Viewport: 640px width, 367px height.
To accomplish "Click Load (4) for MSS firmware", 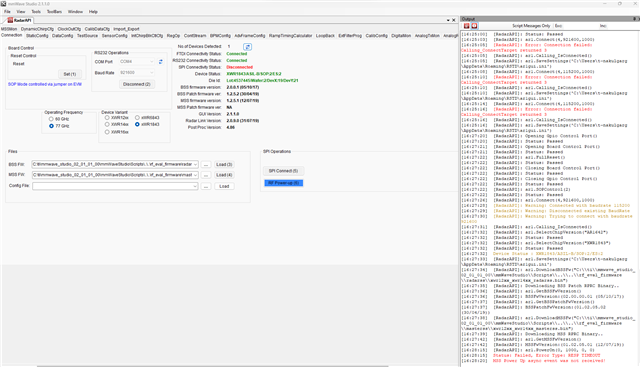I will (224, 175).
